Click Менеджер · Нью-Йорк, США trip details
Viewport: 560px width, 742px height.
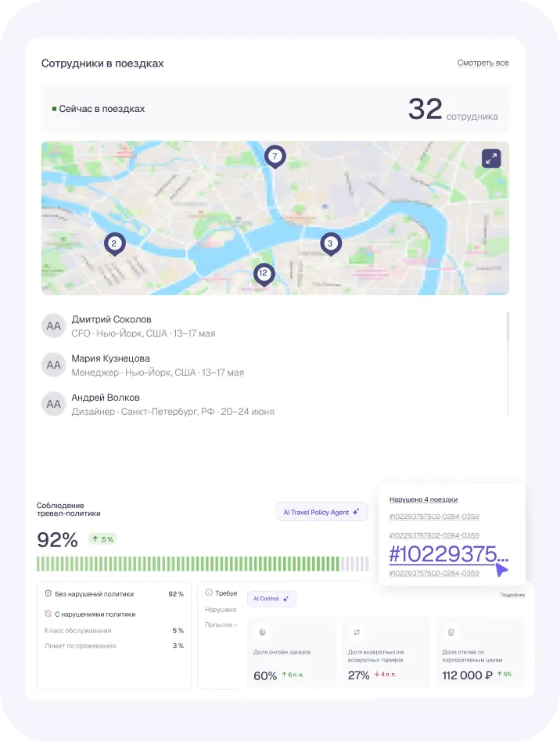157,373
